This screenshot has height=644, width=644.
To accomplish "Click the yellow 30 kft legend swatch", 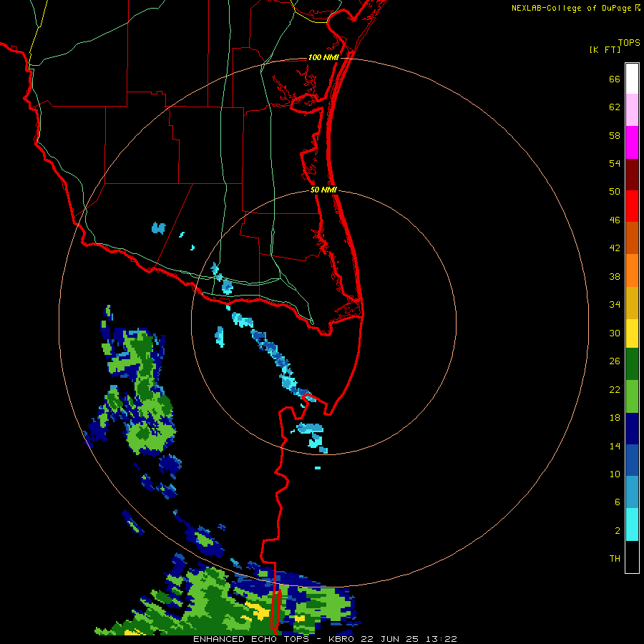I will pyautogui.click(x=632, y=333).
